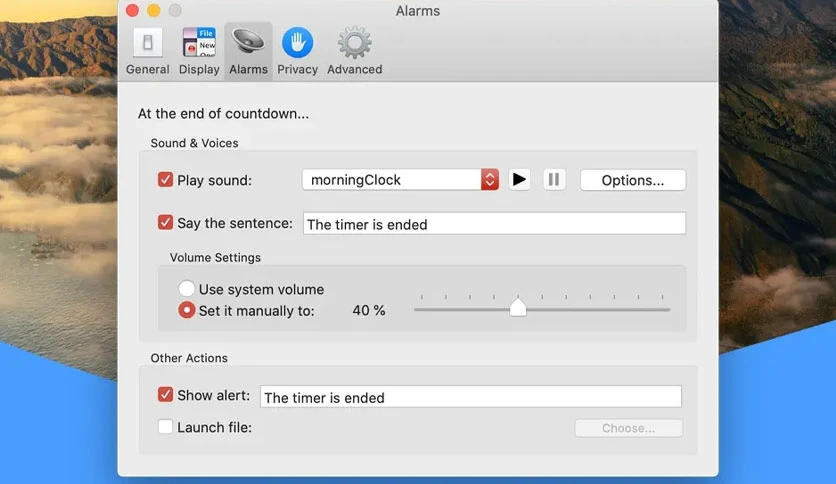Choose the Set it manually to option
This screenshot has width=836, height=484.
click(186, 310)
